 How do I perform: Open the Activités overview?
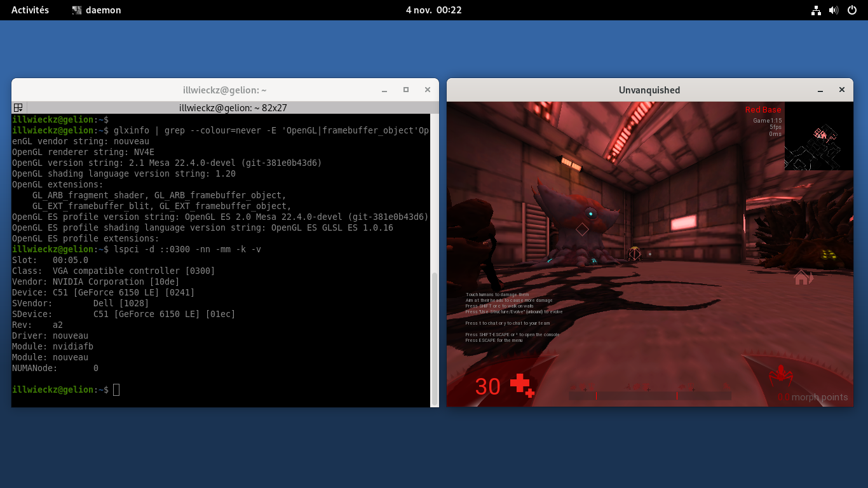point(30,10)
